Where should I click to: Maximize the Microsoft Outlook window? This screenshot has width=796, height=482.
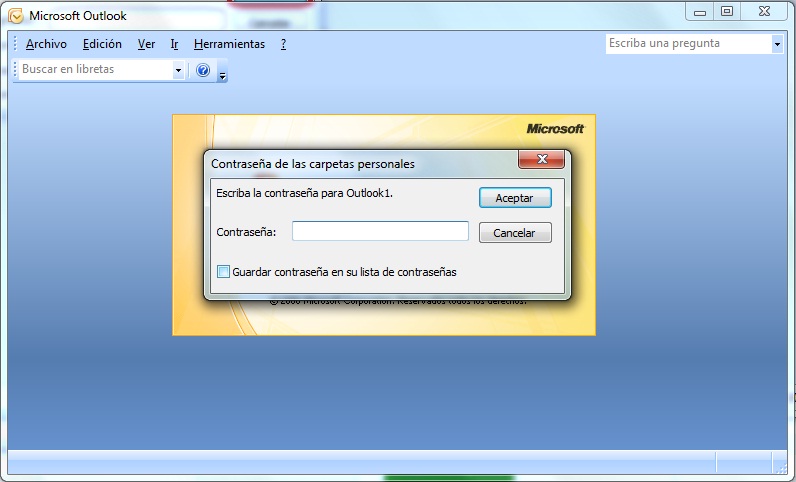(x=727, y=12)
